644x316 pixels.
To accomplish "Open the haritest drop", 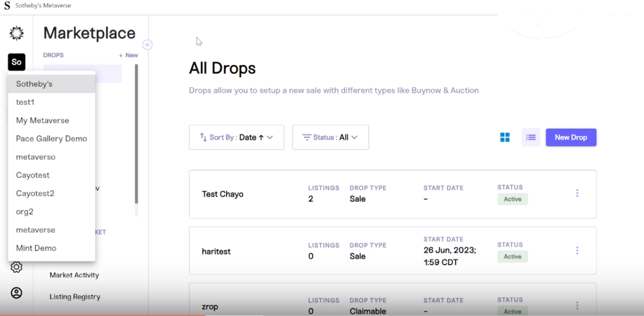I will (216, 251).
